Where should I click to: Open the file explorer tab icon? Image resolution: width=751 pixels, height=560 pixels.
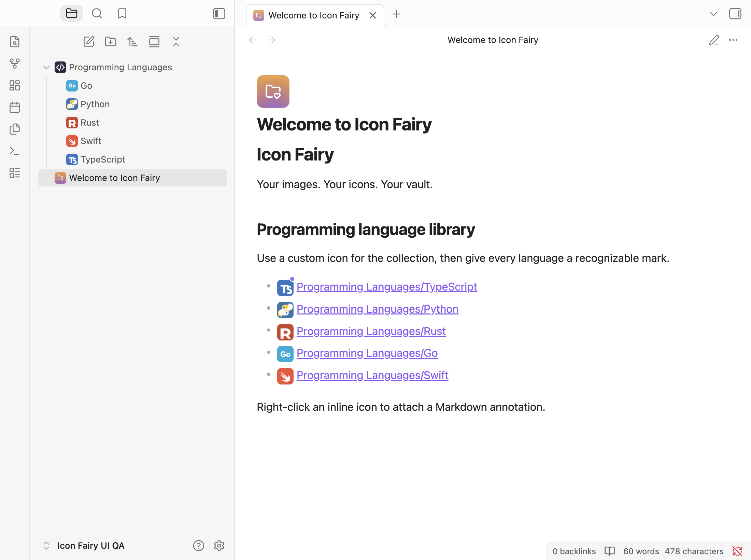pos(72,14)
